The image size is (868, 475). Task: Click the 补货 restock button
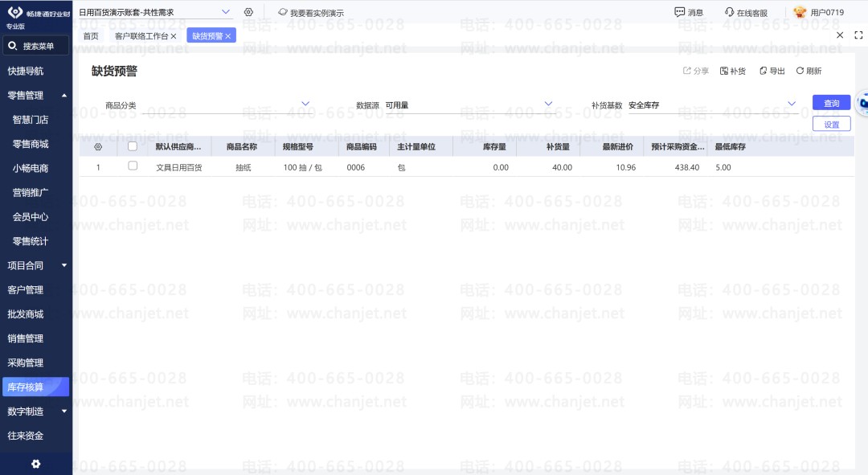[732, 71]
